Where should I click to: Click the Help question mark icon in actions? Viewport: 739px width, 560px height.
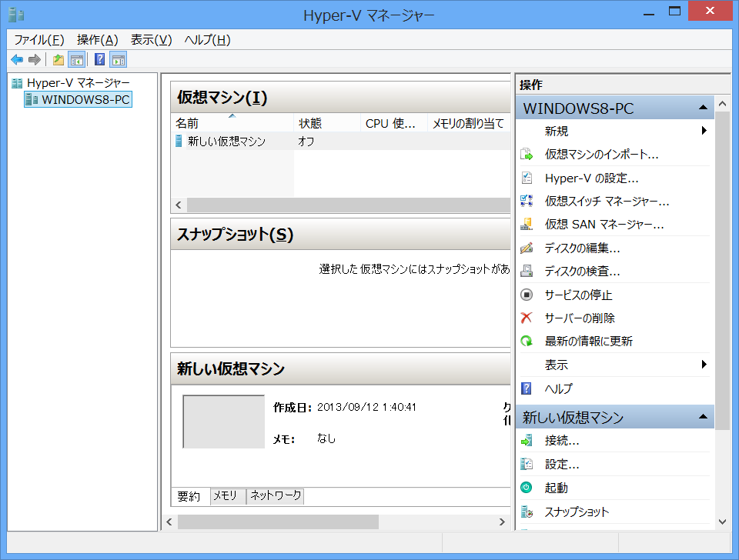click(527, 388)
